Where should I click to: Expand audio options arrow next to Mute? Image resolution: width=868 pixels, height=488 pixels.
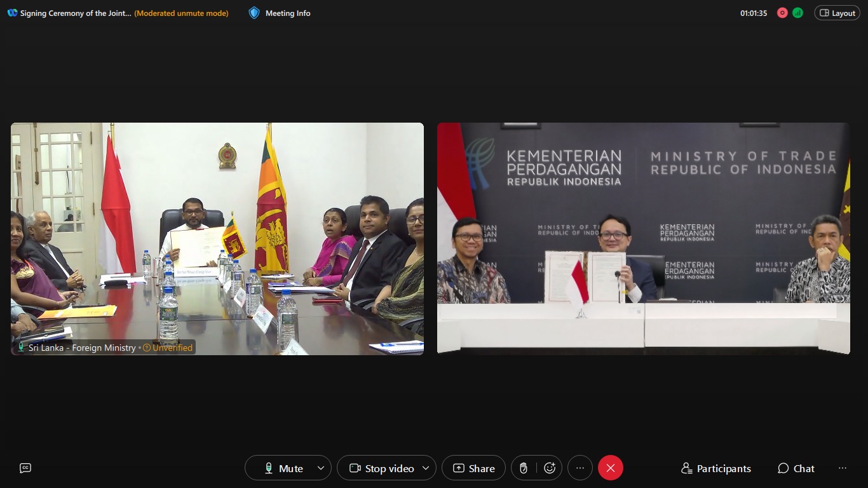click(x=321, y=468)
